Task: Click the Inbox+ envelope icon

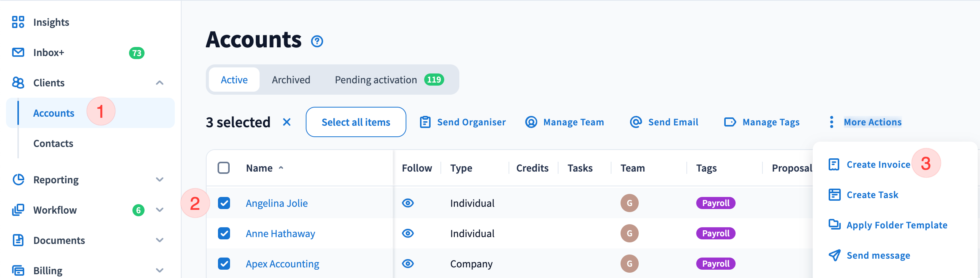Action: [x=18, y=52]
